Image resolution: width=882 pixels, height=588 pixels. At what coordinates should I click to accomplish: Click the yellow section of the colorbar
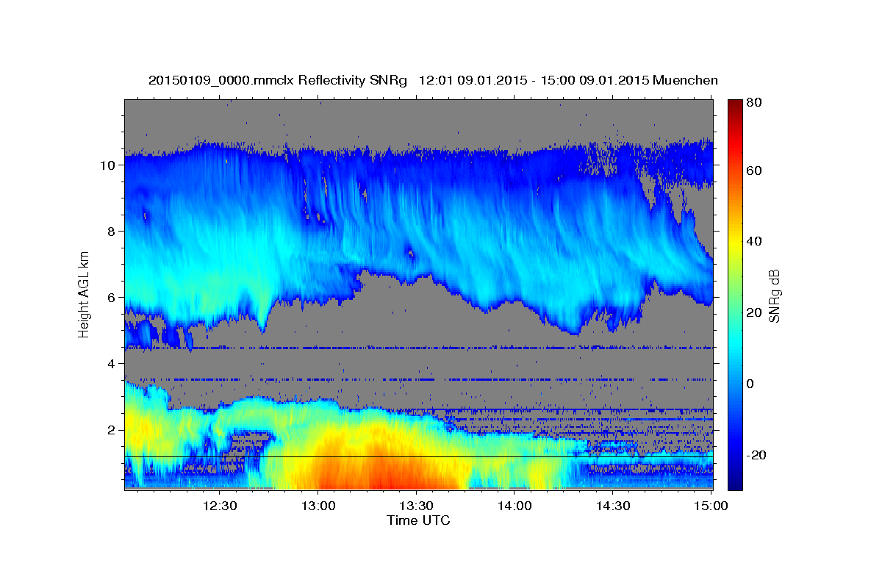[x=735, y=243]
